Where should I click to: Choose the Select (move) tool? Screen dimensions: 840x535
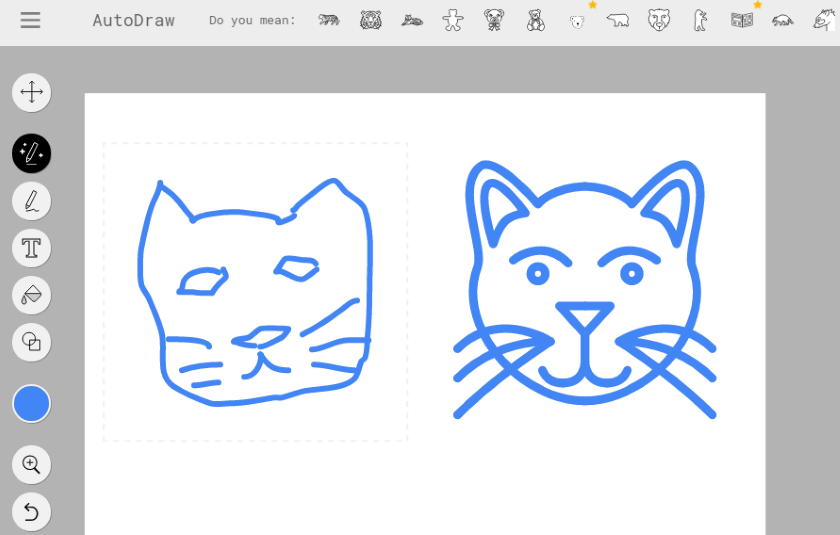pyautogui.click(x=32, y=92)
